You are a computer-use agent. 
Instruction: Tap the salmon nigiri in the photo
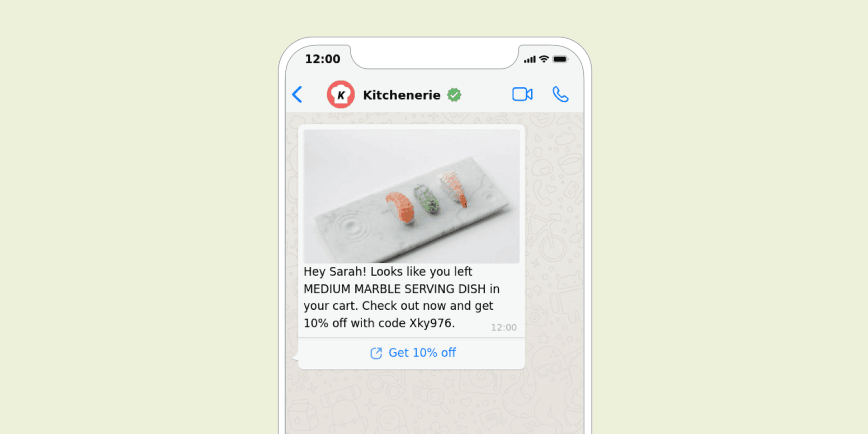pos(400,208)
